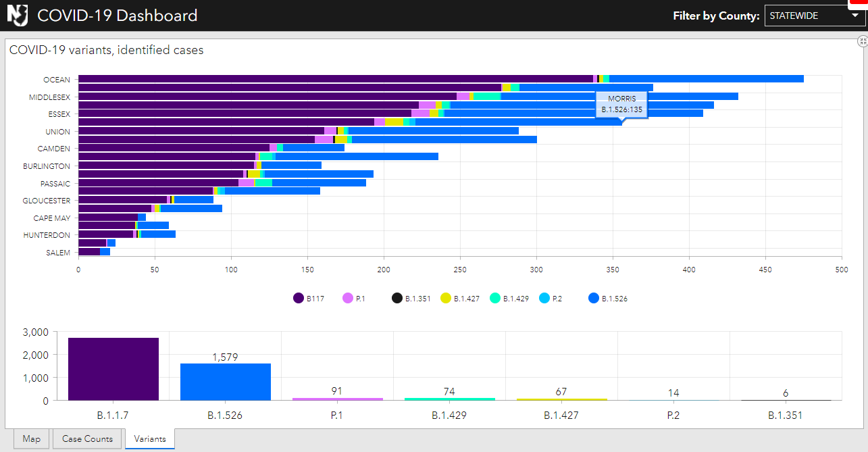Open the Filter by County STATEWIDE dropdown
This screenshot has width=868, height=452.
[x=815, y=16]
